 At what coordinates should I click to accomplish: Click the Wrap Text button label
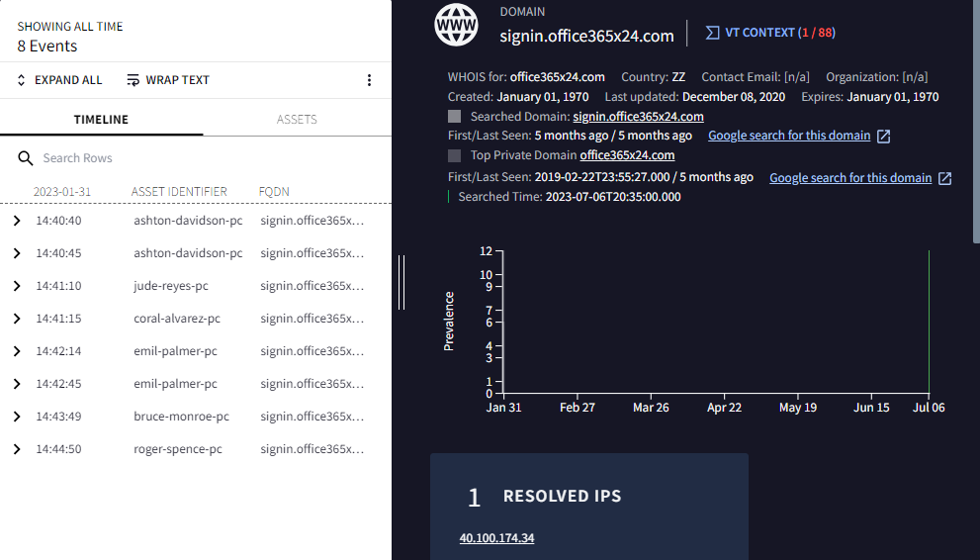click(177, 80)
